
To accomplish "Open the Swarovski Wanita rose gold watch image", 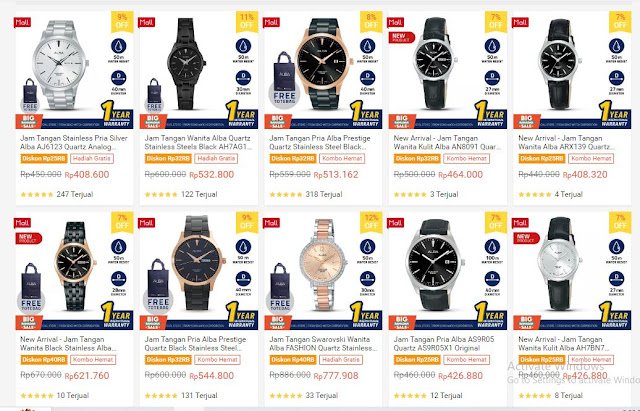I will [x=323, y=265].
